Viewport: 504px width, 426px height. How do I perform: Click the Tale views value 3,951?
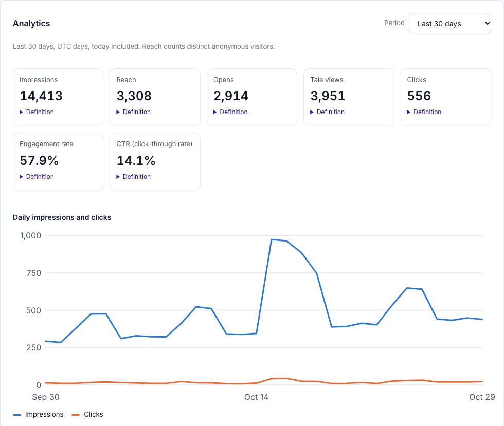[x=328, y=96]
